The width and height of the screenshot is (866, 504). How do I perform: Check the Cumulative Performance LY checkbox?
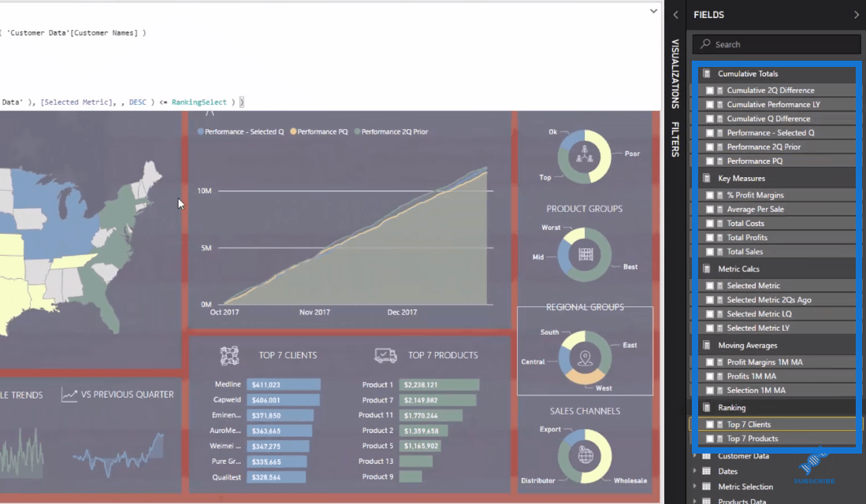click(710, 104)
